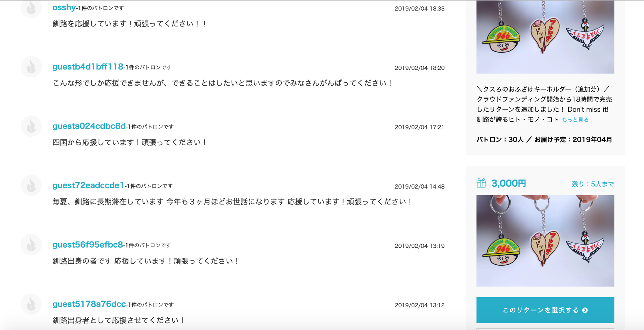The image size is (644, 330).
Task: Open guestb4d1bff118 profile link
Action: tap(88, 67)
